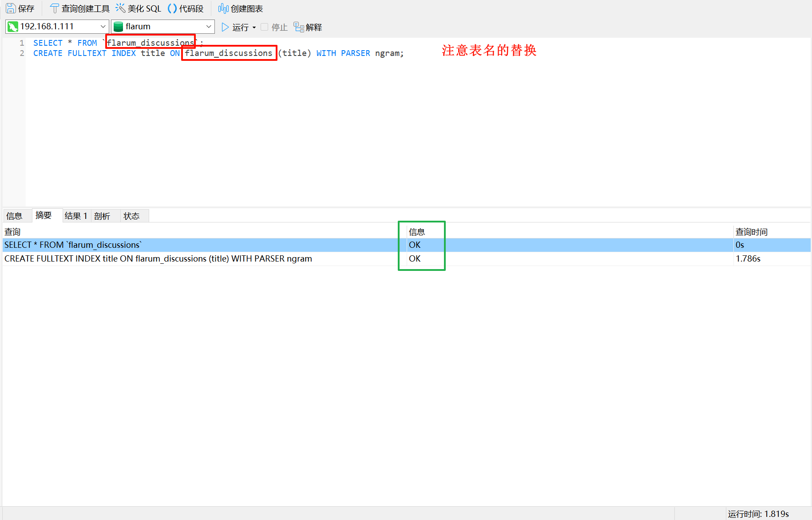Open the Run button dropdown arrow

coord(254,28)
